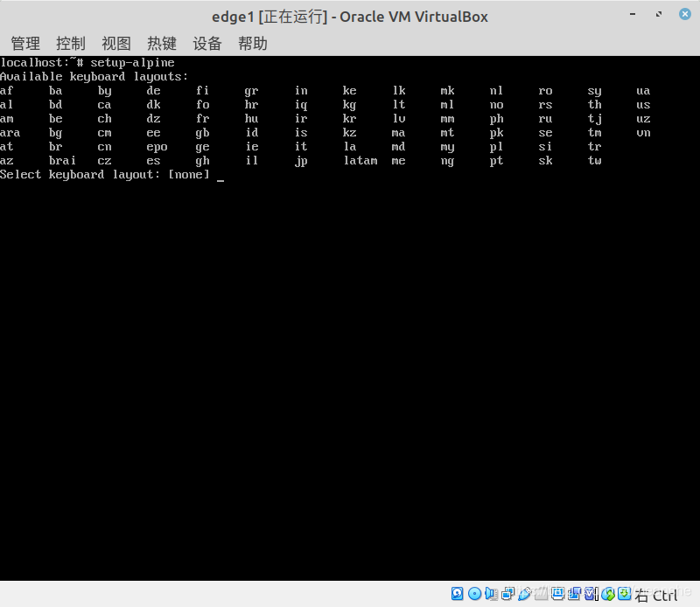Click the 'vn' keyboard layout entry
This screenshot has width=700, height=607.
pyautogui.click(x=643, y=133)
